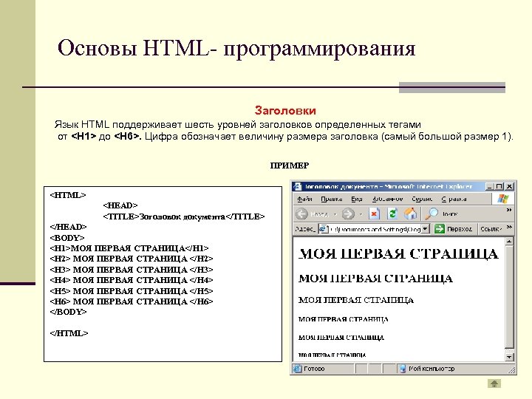Click the Адрес label
This screenshot has width=532, height=399.
click(x=305, y=229)
